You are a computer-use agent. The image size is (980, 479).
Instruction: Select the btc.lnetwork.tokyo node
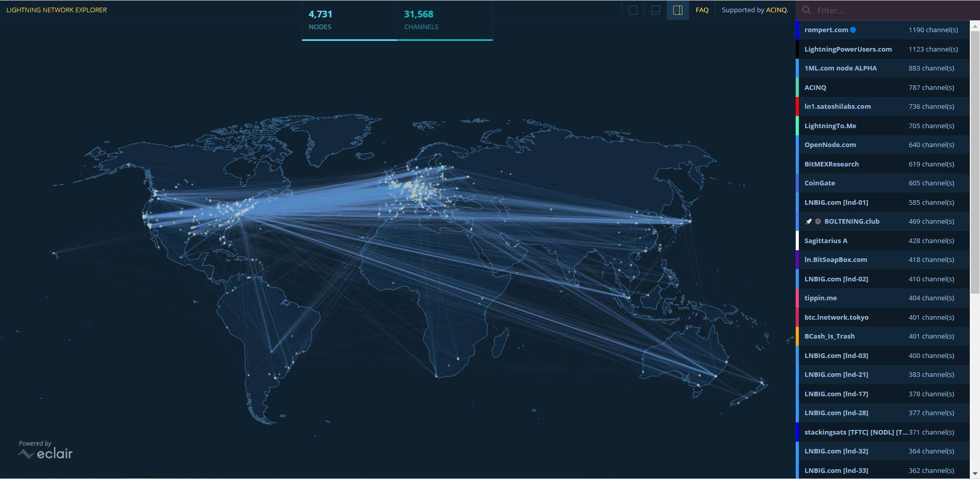pyautogui.click(x=883, y=317)
